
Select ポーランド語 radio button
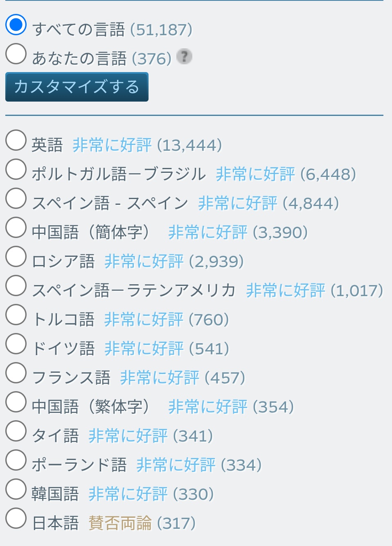tap(16, 460)
